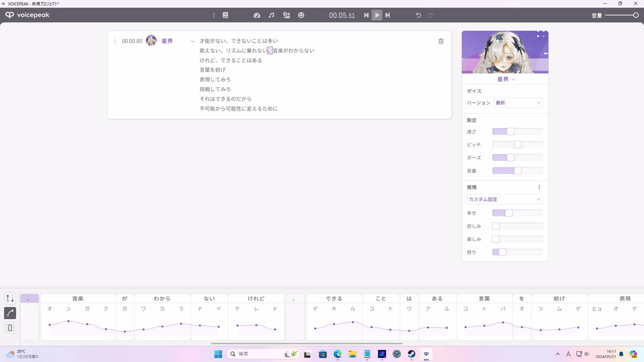Click the line 不可能から可能性に変えるために
The height and width of the screenshot is (362, 644).
239,109
